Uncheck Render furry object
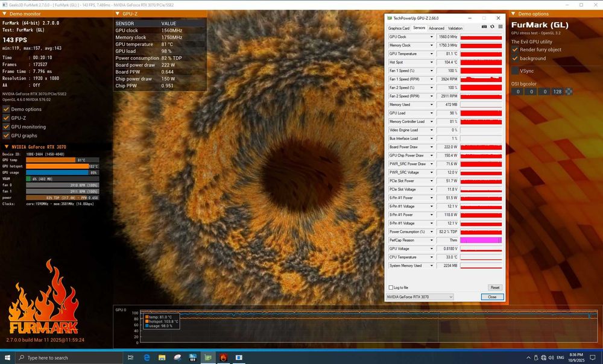603x364 pixels. [515, 49]
